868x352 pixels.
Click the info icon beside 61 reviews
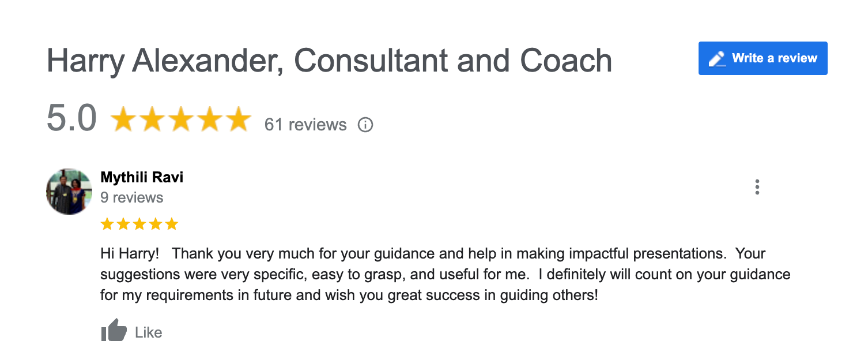365,125
